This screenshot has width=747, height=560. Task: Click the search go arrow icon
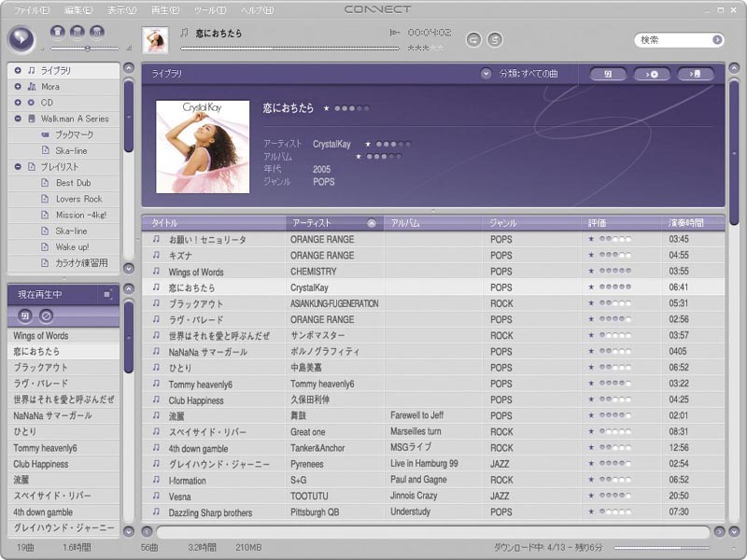point(717,40)
